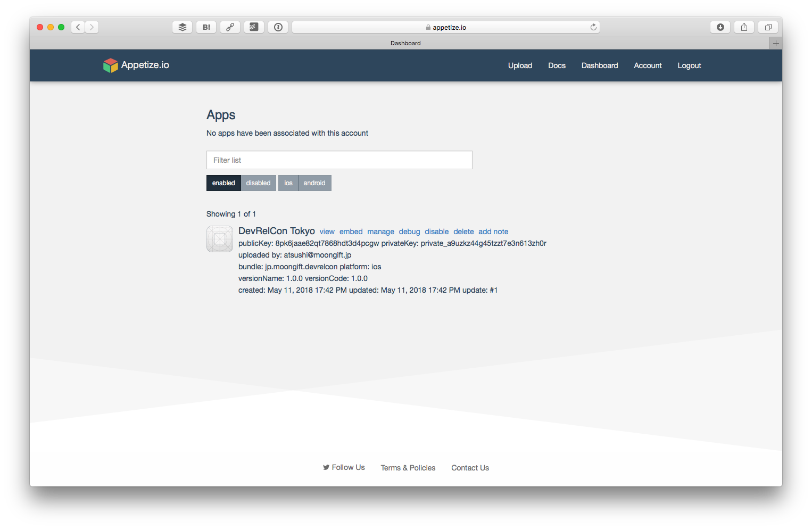Go to Dashboard in the navbar
Screen dimensions: 812x529
pyautogui.click(x=600, y=65)
